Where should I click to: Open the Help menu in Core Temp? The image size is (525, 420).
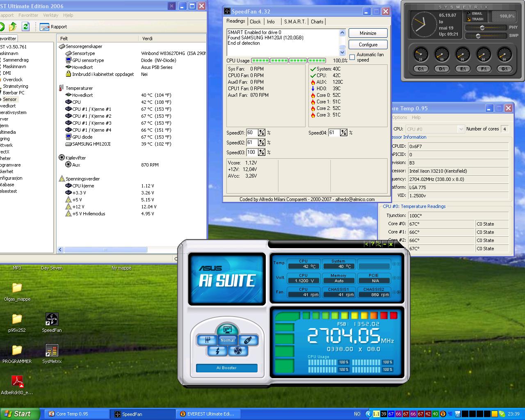coord(416,117)
